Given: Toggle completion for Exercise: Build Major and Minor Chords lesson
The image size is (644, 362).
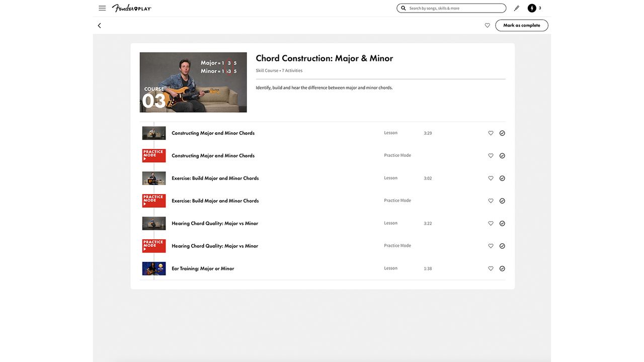Looking at the screenshot, I should (x=502, y=178).
